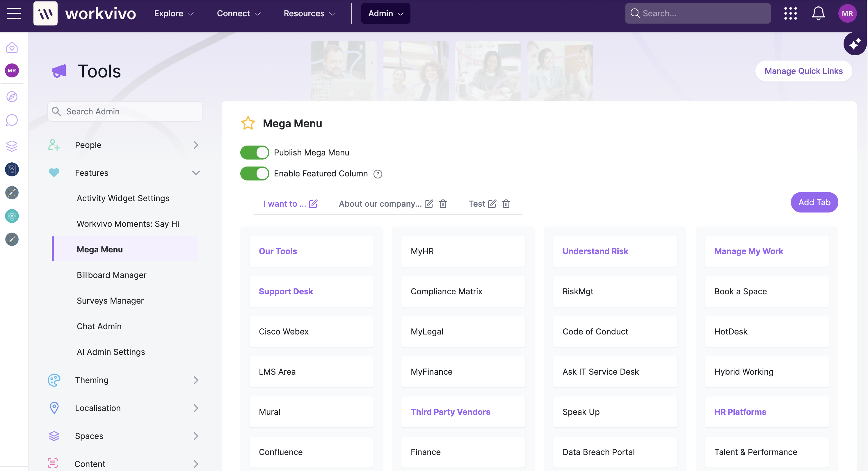The height and width of the screenshot is (471, 868).
Task: Click the compass explore icon in left rail
Action: [12, 97]
